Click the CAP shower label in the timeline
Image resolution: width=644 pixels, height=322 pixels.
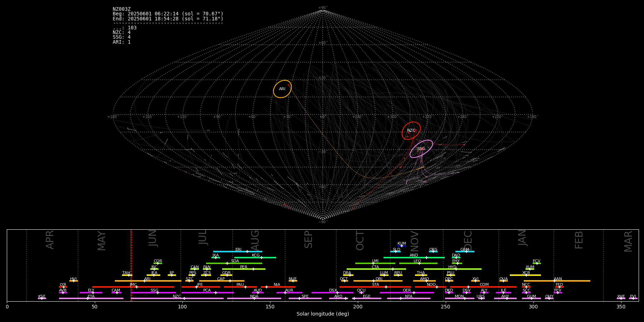(221, 279)
